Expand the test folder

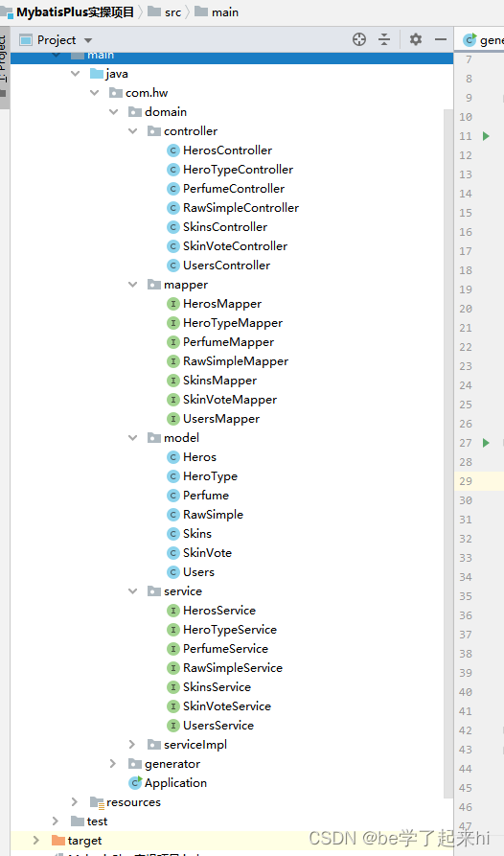(x=56, y=821)
